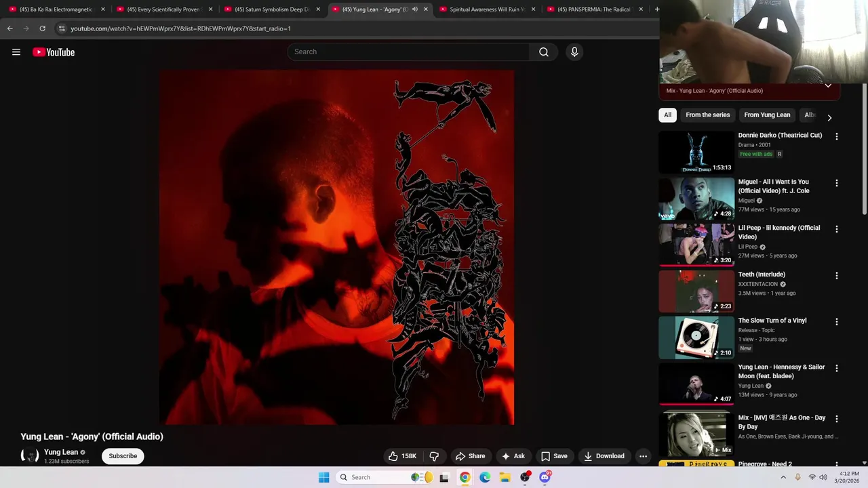The image size is (868, 488).
Task: Open Donnie Darko video thumbnail
Action: 696,152
